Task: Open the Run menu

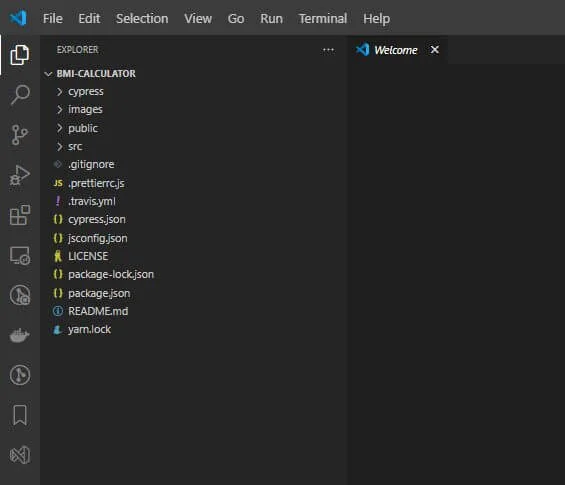Action: click(x=271, y=18)
